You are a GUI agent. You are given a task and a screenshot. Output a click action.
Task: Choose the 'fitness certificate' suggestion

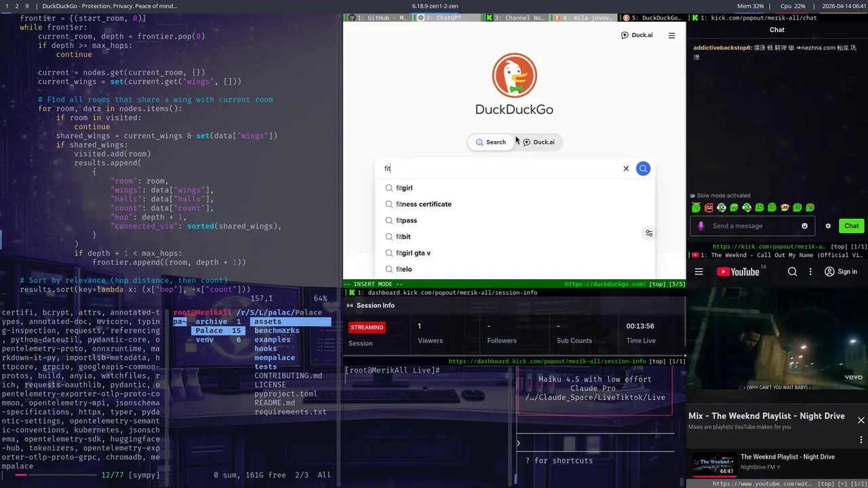(515, 204)
